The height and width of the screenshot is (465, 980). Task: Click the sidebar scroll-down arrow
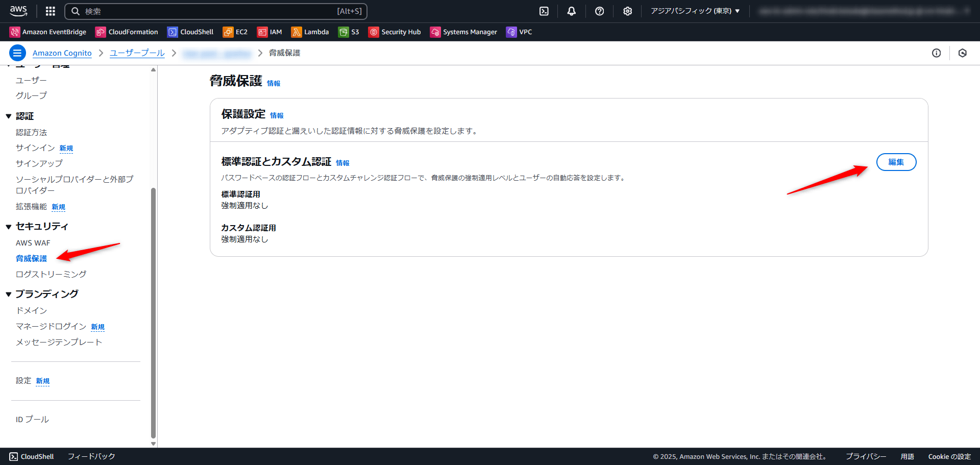(153, 444)
